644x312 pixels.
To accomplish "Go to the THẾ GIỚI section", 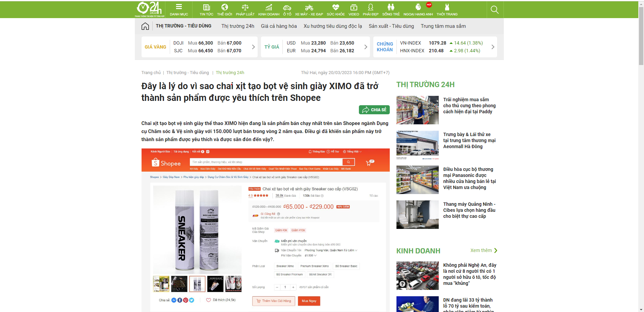I will 224,10.
